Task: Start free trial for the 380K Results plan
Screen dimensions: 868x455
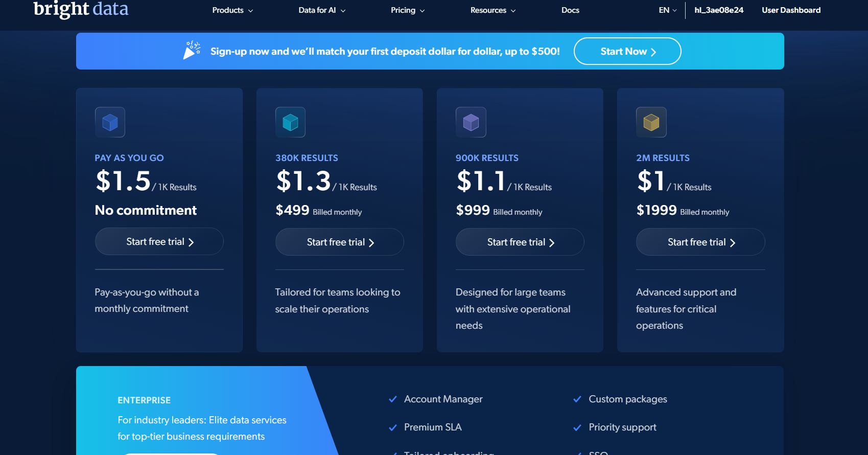Action: coord(340,242)
